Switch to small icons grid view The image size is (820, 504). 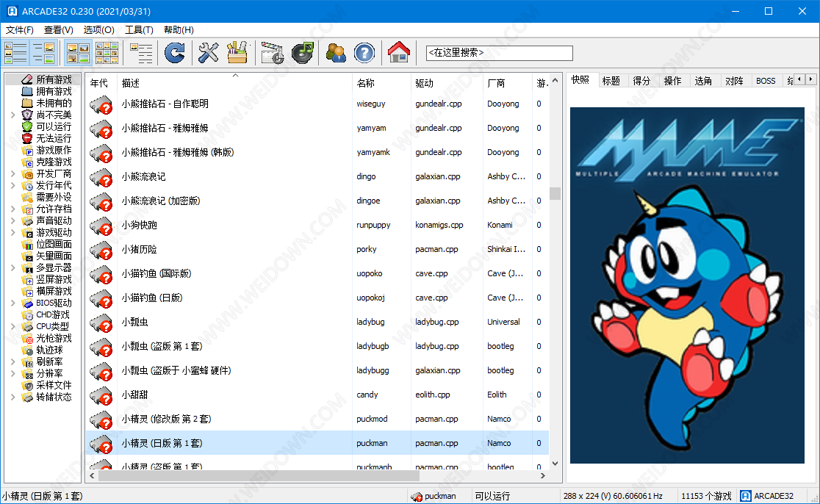click(x=107, y=53)
